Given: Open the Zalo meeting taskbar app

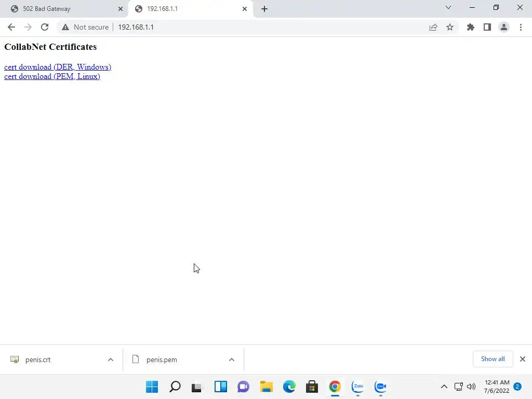Looking at the screenshot, I should click(x=380, y=387).
